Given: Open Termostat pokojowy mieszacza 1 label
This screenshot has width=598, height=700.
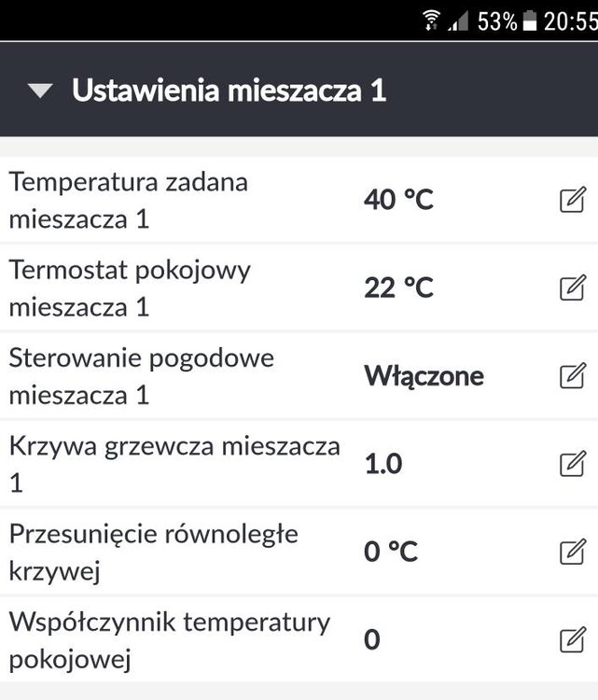Looking at the screenshot, I should pyautogui.click(x=131, y=288).
